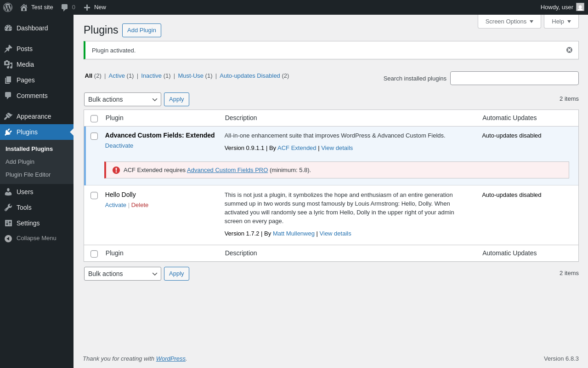Dismiss the Plugin activated notice
588x368 pixels.
pos(569,50)
